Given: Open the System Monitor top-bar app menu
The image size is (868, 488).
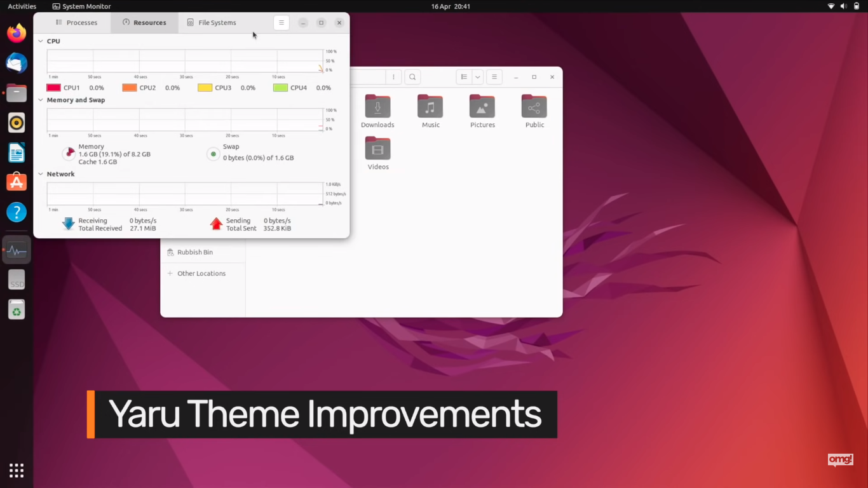Looking at the screenshot, I should [x=81, y=6].
